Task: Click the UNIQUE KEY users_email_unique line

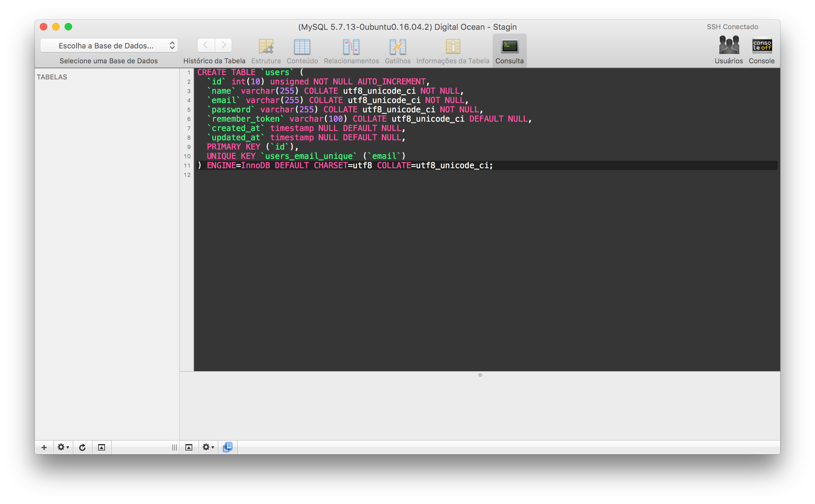Action: 306,156
